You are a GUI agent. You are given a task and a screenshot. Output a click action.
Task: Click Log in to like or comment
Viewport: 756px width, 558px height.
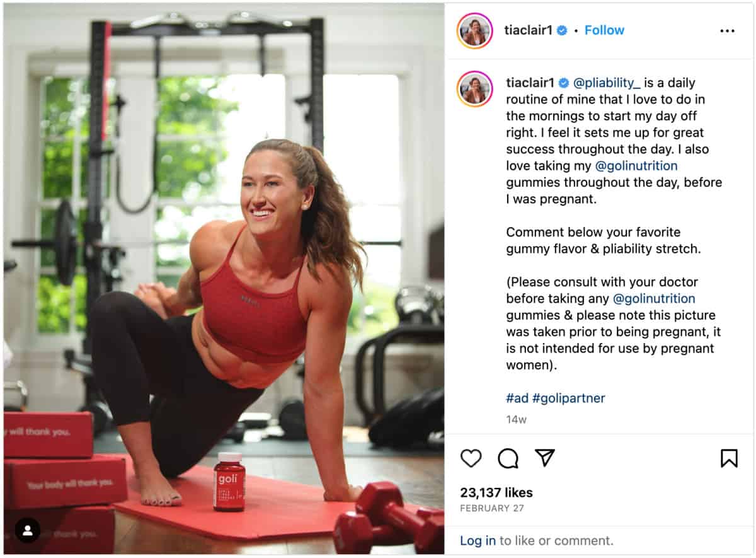(x=478, y=540)
